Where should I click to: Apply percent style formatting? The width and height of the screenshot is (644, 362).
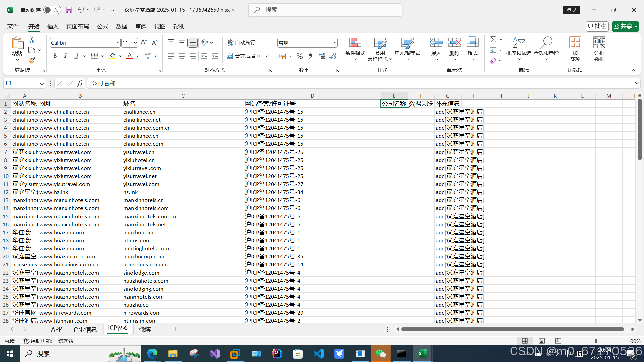coord(300,56)
